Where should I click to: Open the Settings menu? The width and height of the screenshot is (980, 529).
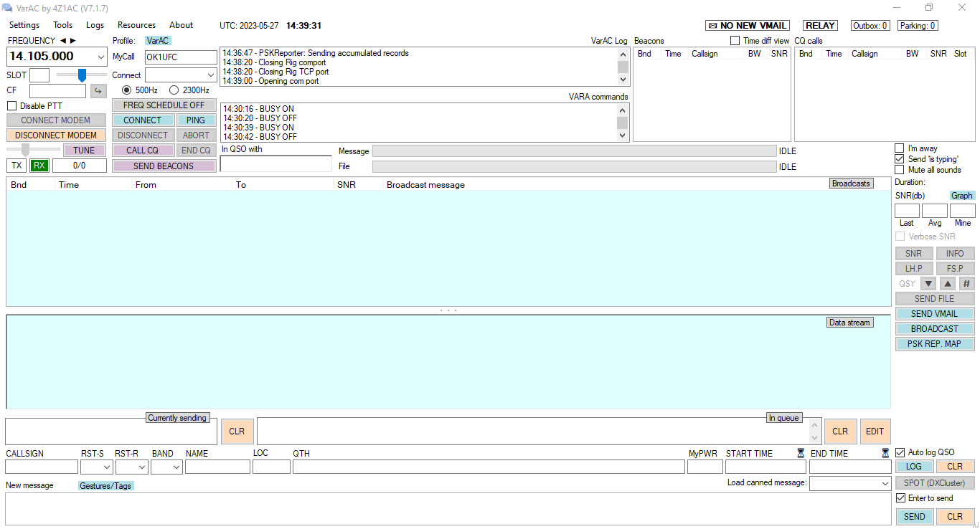point(24,25)
